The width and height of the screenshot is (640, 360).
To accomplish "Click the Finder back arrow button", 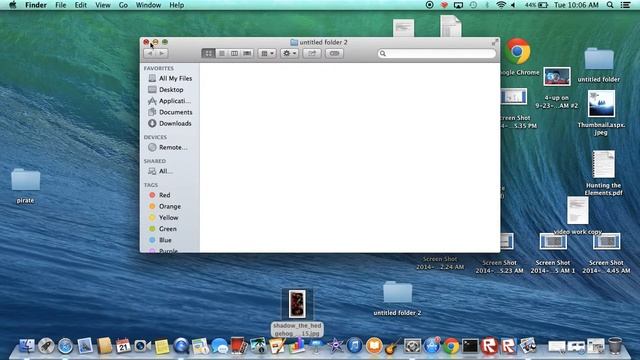I will pos(150,53).
